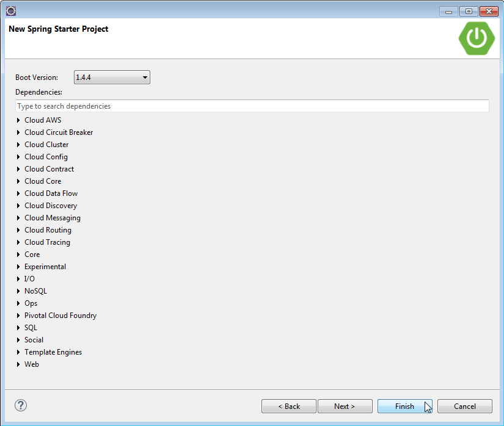The width and height of the screenshot is (504, 426).
Task: Click Finish to create project
Action: pos(404,406)
